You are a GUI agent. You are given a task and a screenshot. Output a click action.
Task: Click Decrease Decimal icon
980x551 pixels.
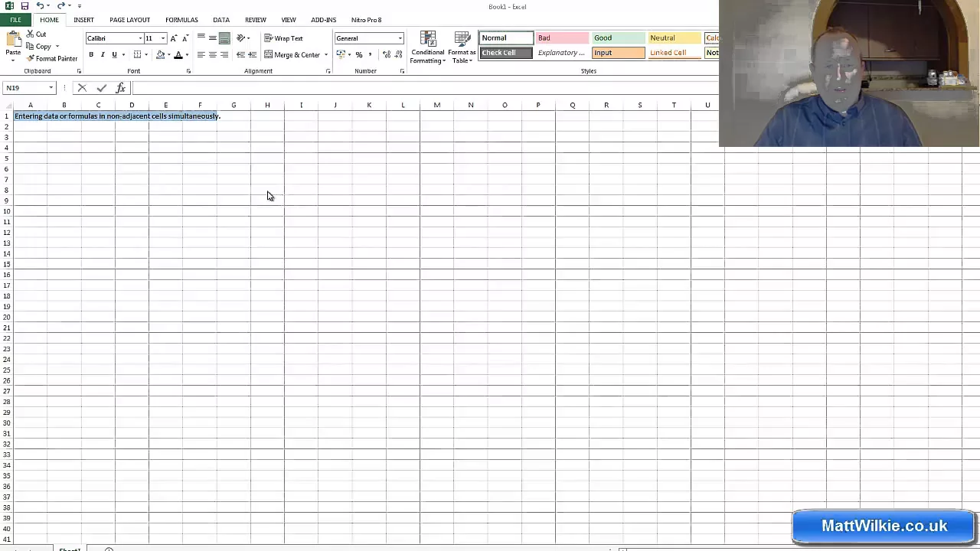point(398,55)
